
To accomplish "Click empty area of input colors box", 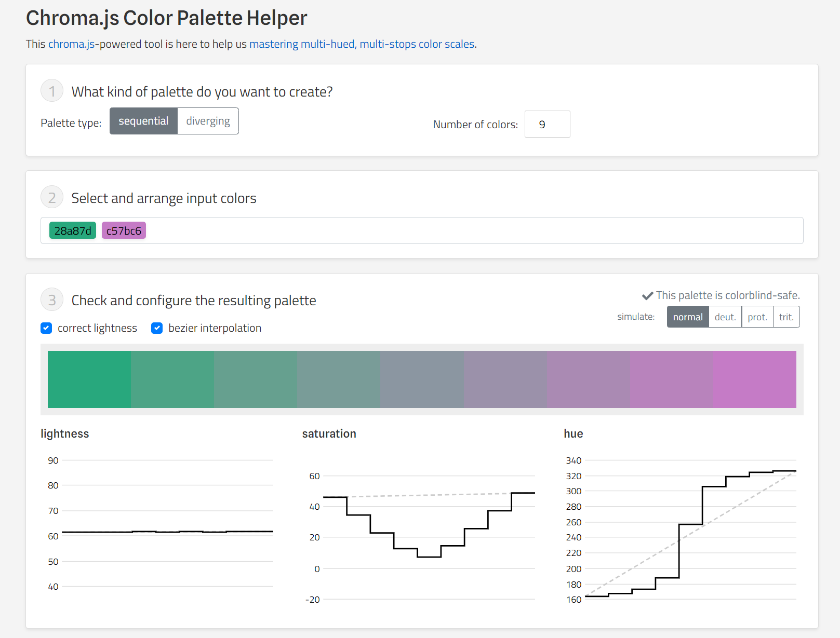I will tap(468, 230).
